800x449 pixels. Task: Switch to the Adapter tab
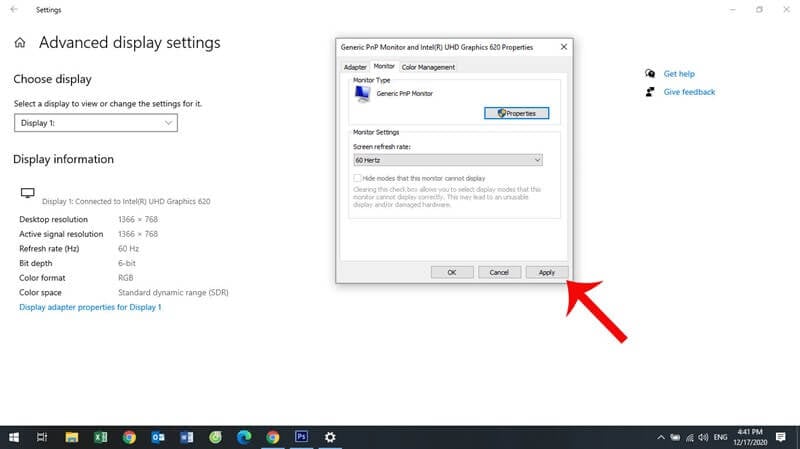pos(355,67)
